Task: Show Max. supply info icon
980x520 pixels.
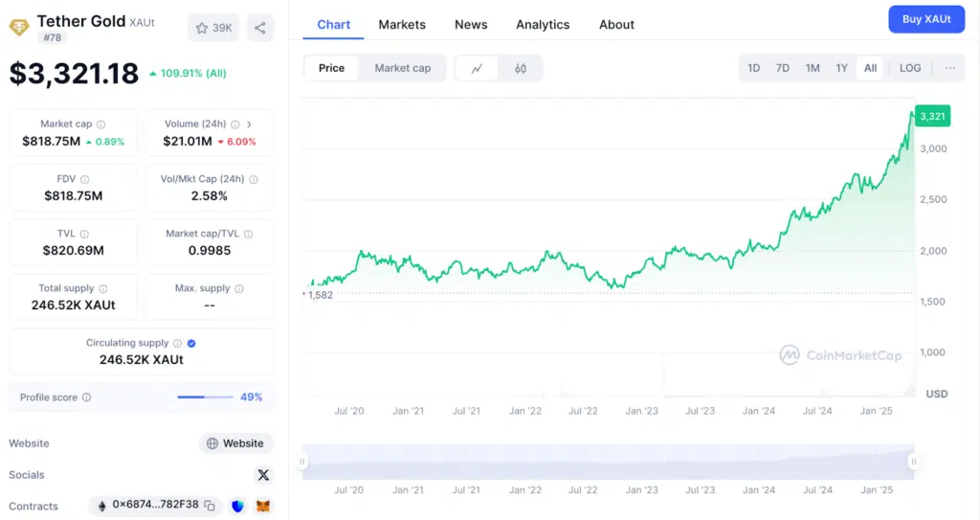Action: pyautogui.click(x=238, y=288)
